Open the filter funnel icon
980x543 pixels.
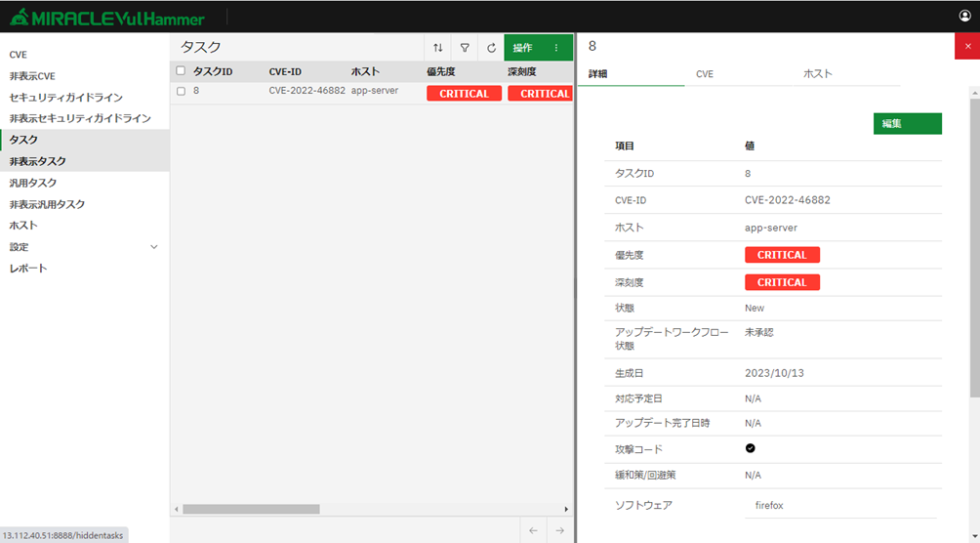tap(465, 48)
